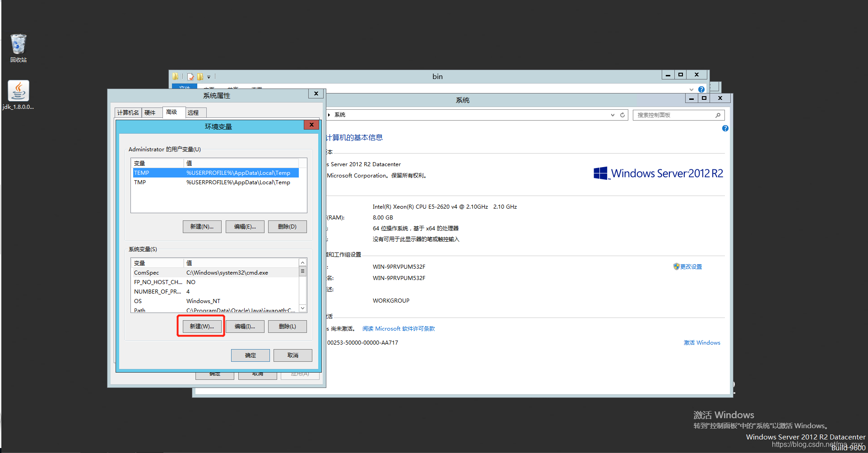Minimize the bin window
The width and height of the screenshot is (868, 453).
(x=668, y=75)
